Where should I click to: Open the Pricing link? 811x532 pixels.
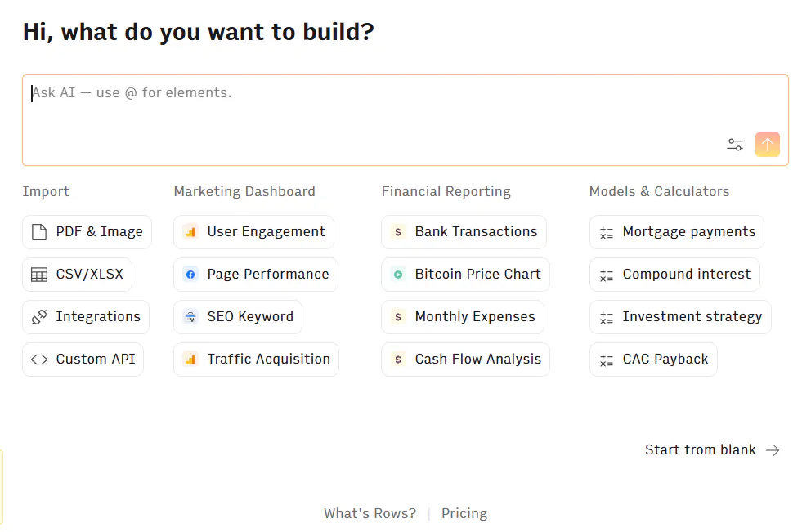pos(464,513)
